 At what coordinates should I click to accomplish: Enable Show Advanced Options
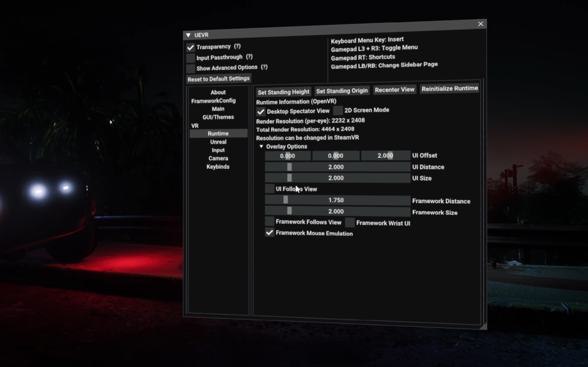coord(190,68)
